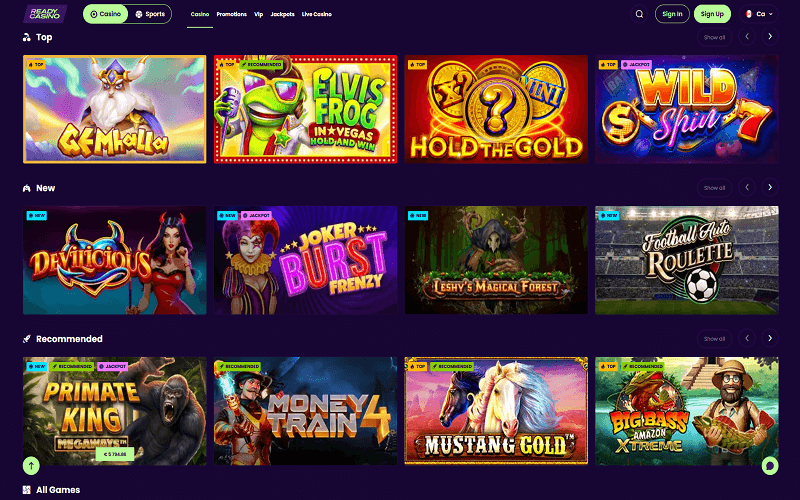Click the Sign In button

[x=672, y=14]
